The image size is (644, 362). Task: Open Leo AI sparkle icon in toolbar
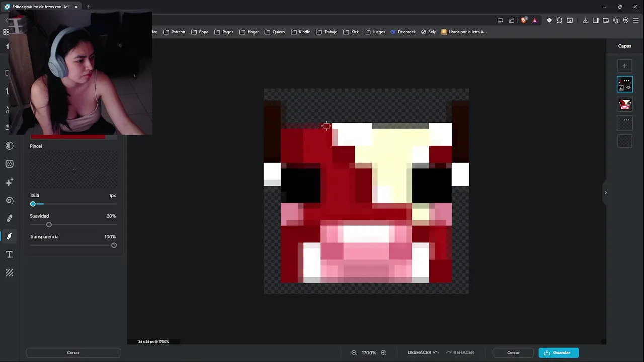pyautogui.click(x=616, y=20)
